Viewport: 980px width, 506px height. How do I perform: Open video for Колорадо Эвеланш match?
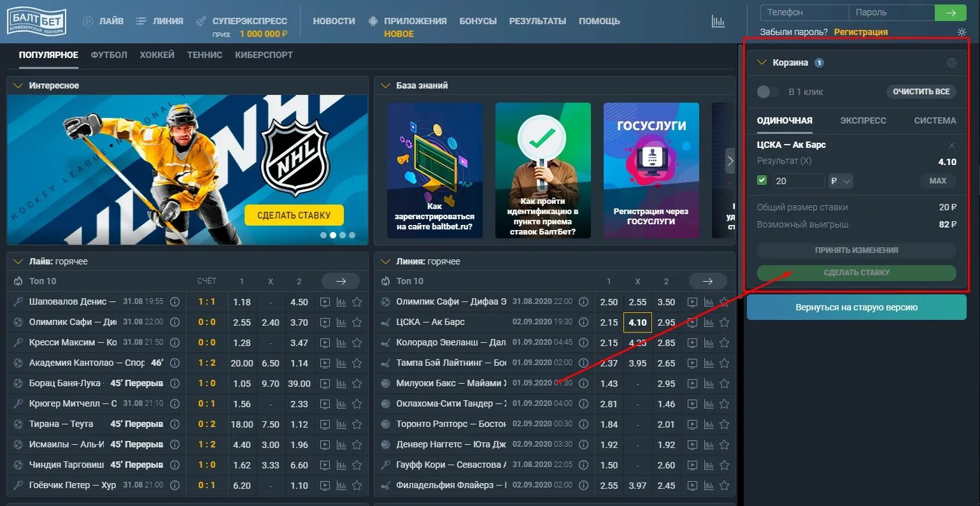point(692,343)
